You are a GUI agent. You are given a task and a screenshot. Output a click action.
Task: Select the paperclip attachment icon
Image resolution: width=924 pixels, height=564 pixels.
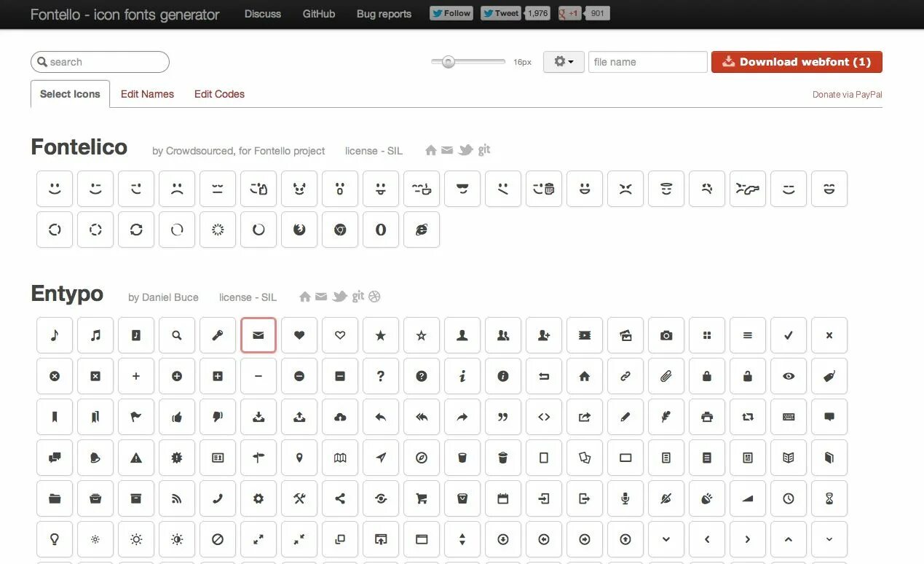tap(666, 376)
